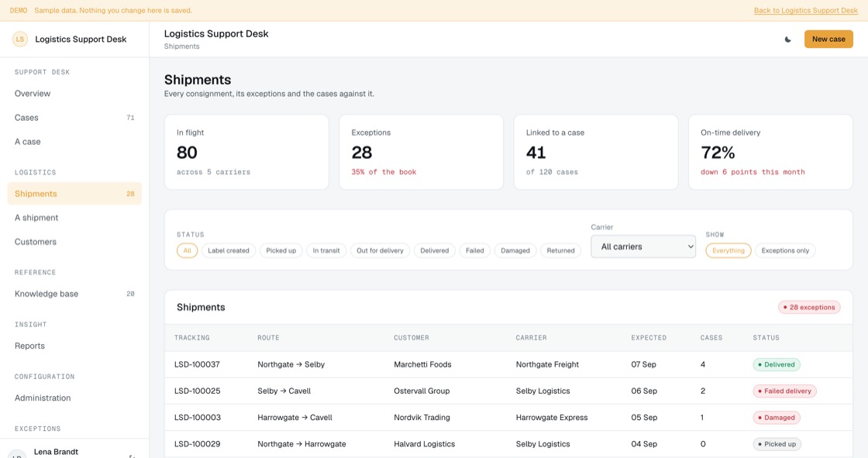The height and width of the screenshot is (458, 868).
Task: Filter status by In transit
Action: tap(326, 251)
